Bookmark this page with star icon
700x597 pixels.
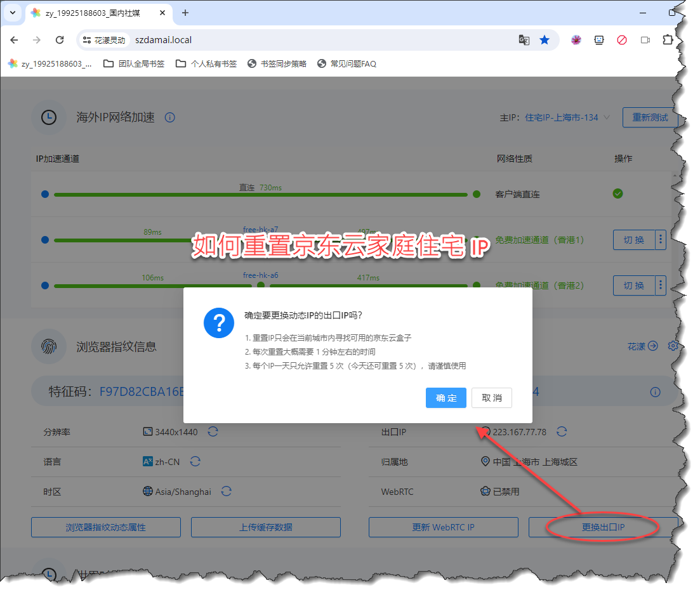(x=545, y=40)
